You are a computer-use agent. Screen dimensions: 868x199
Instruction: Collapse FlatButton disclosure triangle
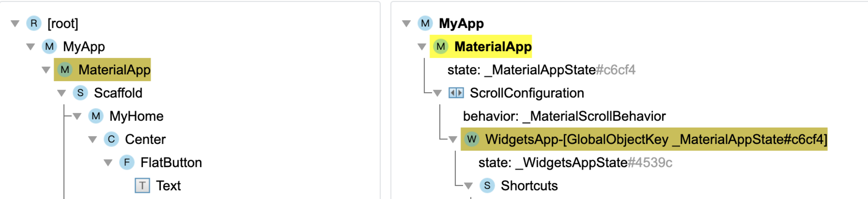tap(108, 163)
